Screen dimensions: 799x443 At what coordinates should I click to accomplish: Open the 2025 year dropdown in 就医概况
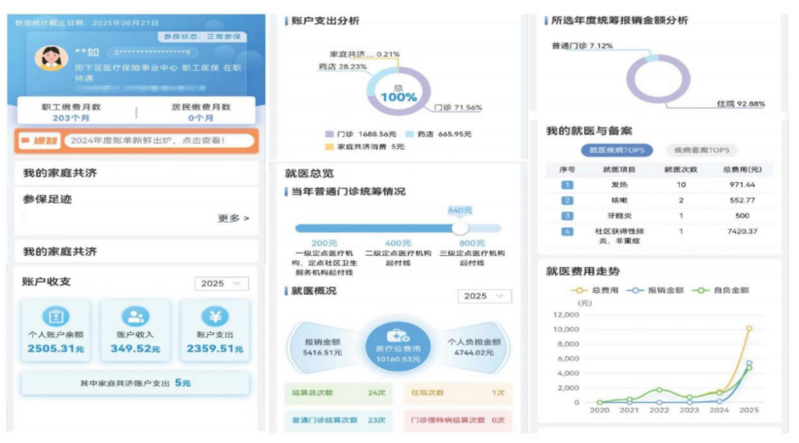(x=484, y=296)
